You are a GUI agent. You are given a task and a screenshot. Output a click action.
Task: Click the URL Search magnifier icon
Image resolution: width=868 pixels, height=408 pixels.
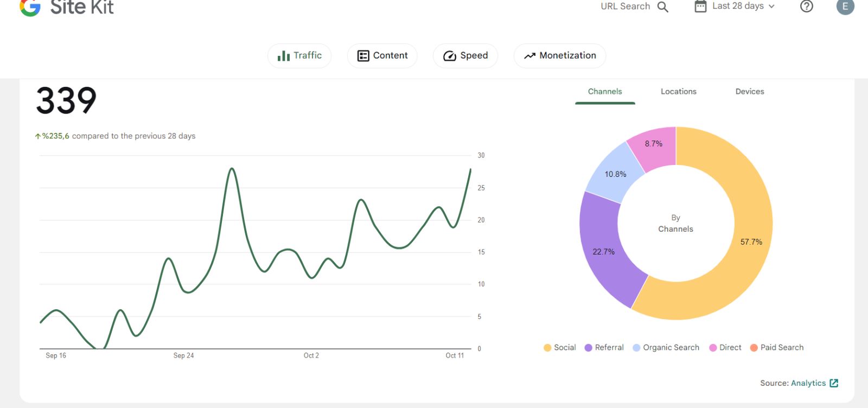tap(663, 7)
